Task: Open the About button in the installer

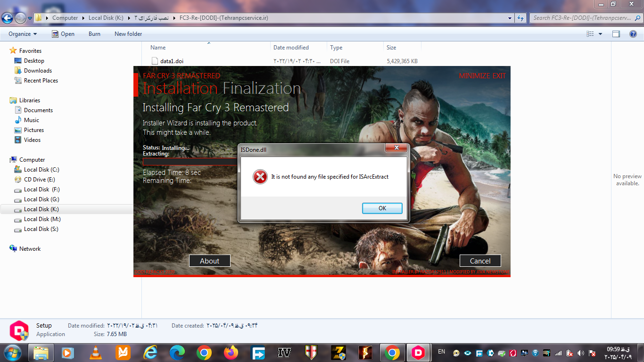Action: coord(209,261)
